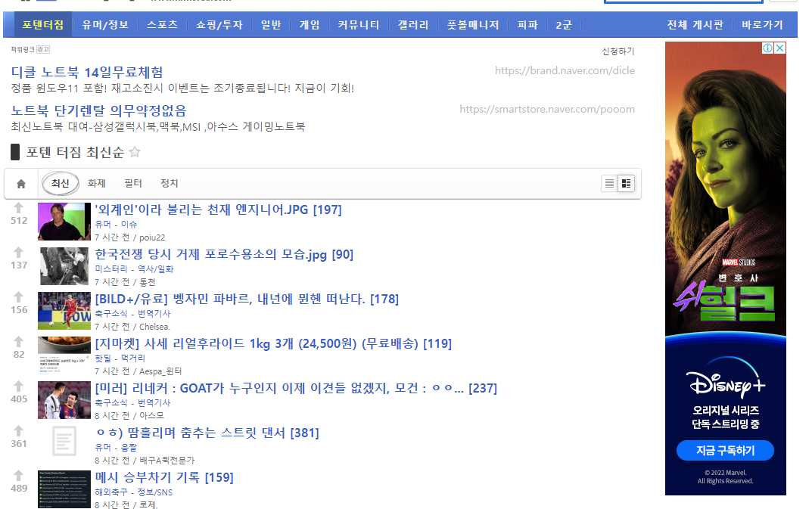The image size is (812, 509).
Task: Open post 리네커 : GOAT가 누구인지
Action: tap(296, 388)
